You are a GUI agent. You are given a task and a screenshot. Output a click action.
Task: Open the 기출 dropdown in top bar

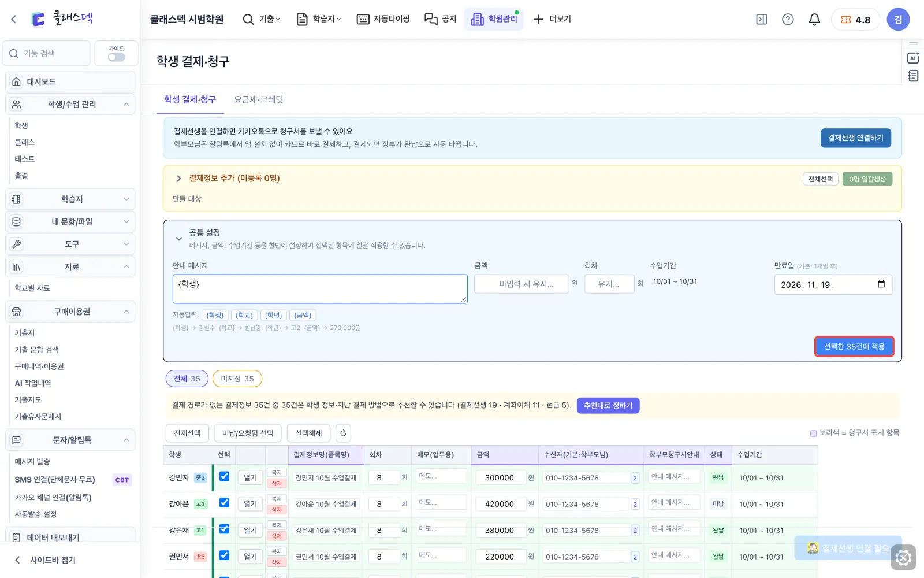point(262,19)
